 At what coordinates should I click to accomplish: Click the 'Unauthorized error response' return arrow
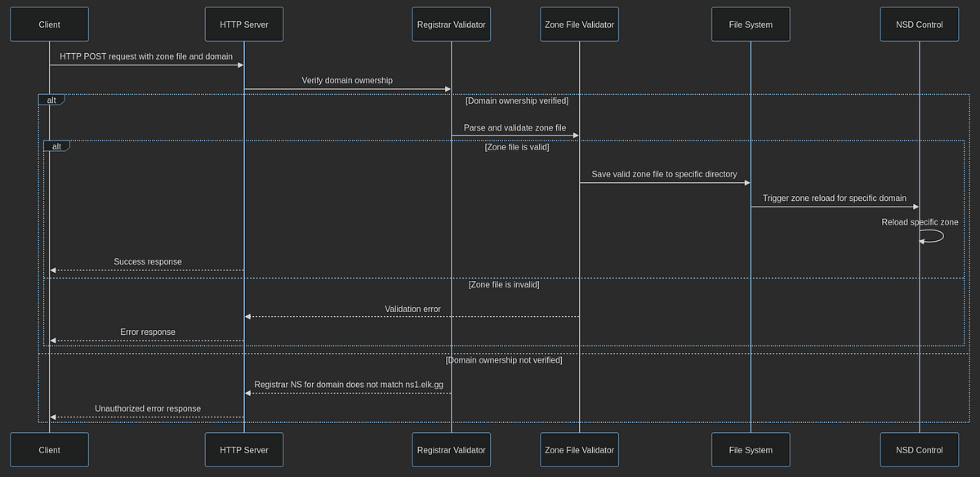coord(145,417)
